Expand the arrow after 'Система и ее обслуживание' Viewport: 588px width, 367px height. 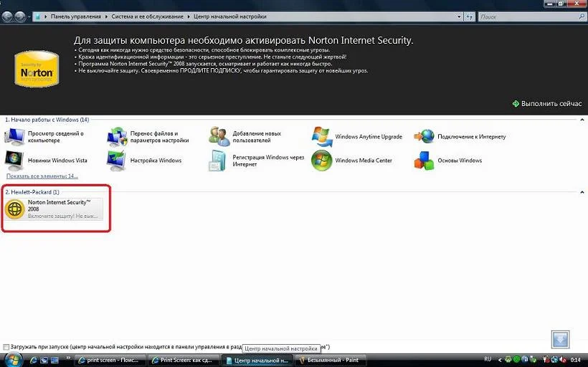[x=189, y=17]
